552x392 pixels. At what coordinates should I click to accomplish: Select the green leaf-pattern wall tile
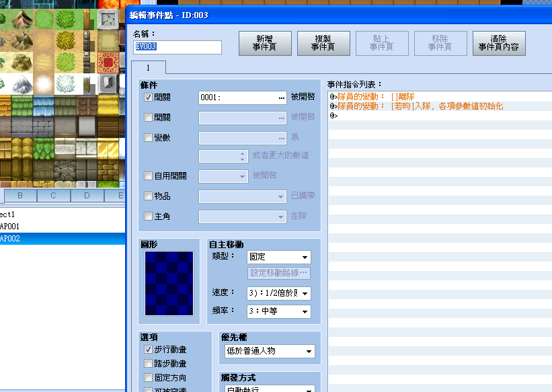[43, 149]
